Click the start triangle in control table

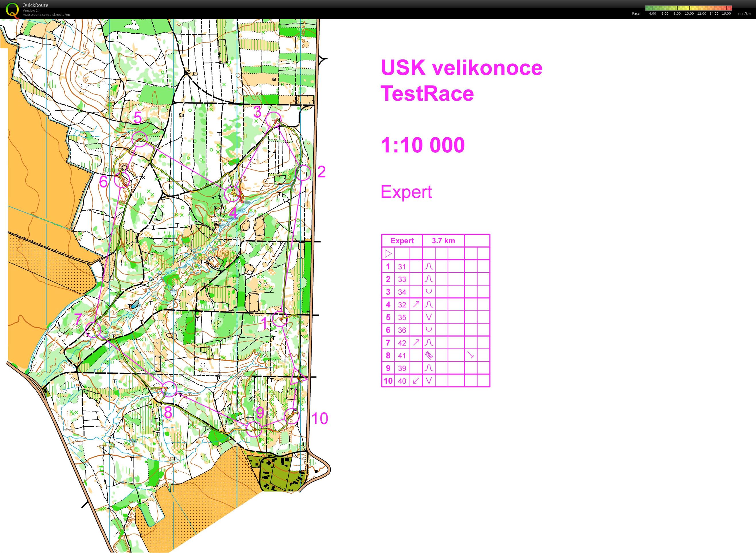pos(388,253)
